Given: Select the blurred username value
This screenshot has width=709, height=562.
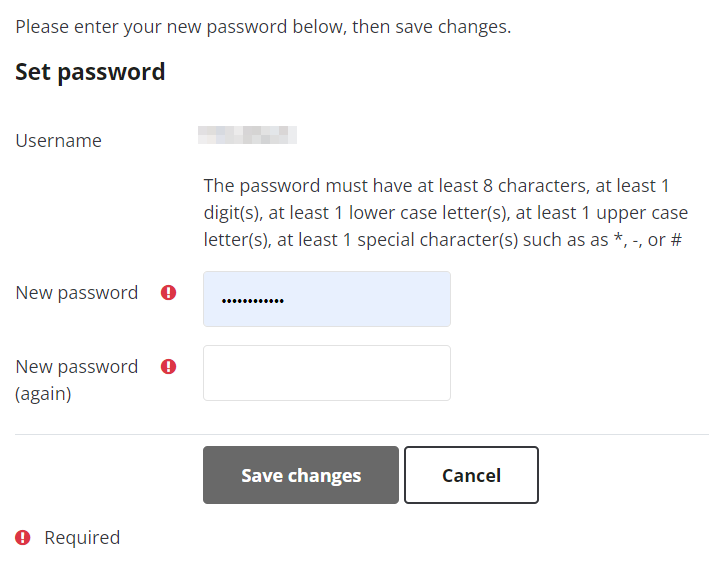Looking at the screenshot, I should point(247,135).
